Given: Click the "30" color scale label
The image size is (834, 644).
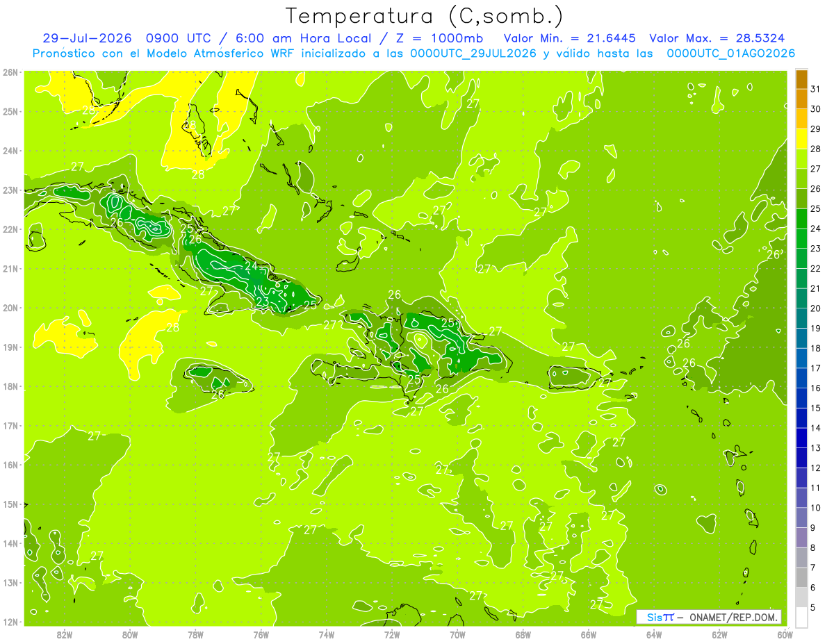Looking at the screenshot, I should pos(815,108).
